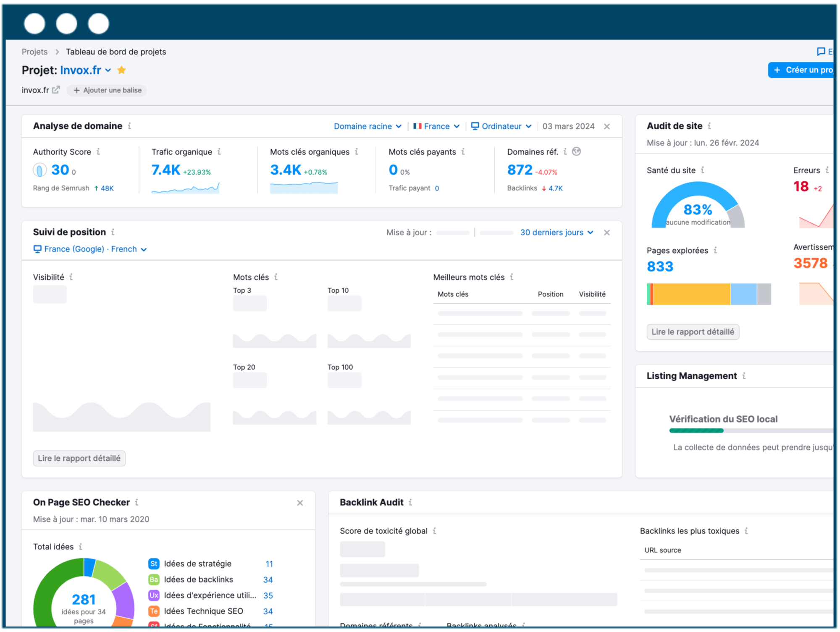Image resolution: width=840 pixels, height=632 pixels.
Task: Click the Mots clés organiques sparkline chart
Action: [x=304, y=188]
